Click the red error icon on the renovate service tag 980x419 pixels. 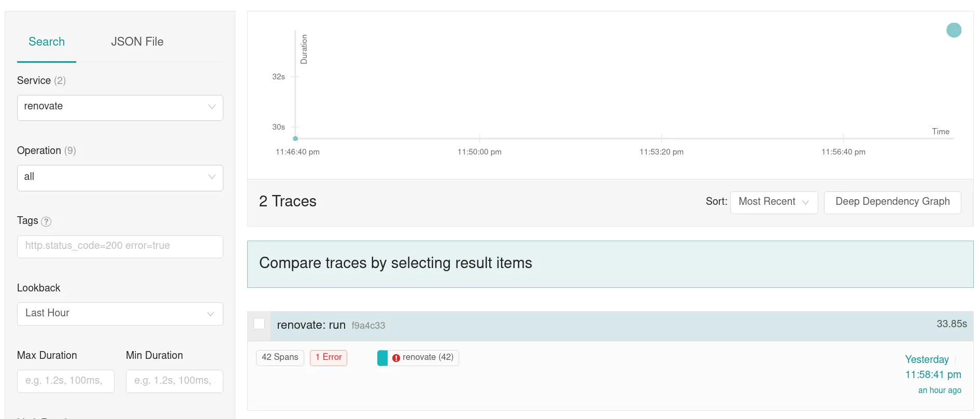tap(396, 358)
